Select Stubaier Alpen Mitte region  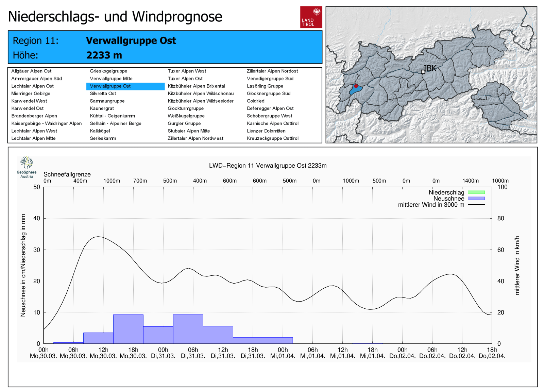click(189, 131)
